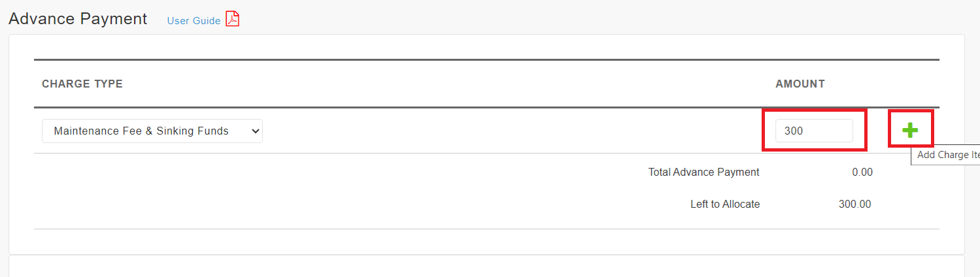Viewport: 980px width, 277px height.
Task: Open the red PDF user guide icon
Action: (233, 19)
